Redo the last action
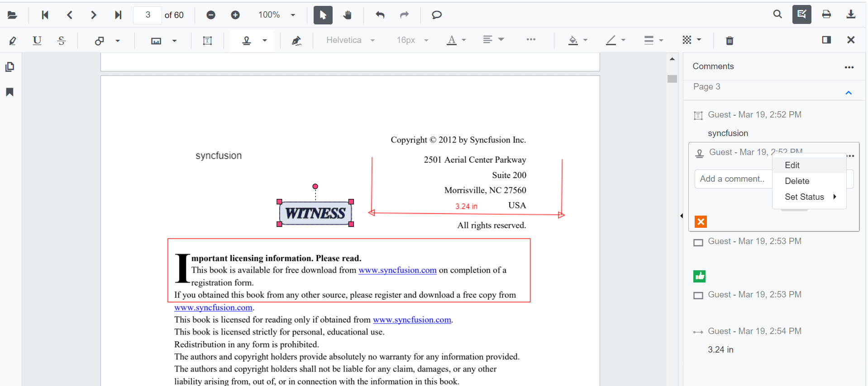This screenshot has height=386, width=868. point(404,15)
